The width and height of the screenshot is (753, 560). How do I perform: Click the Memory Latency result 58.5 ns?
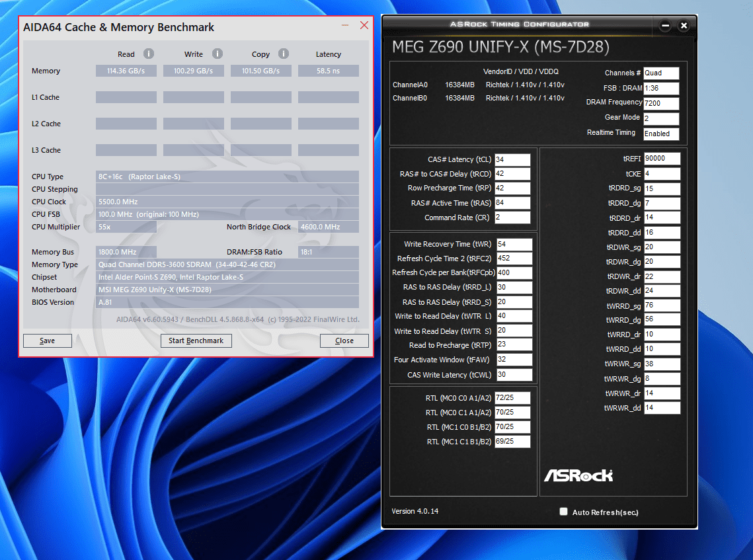tap(329, 71)
